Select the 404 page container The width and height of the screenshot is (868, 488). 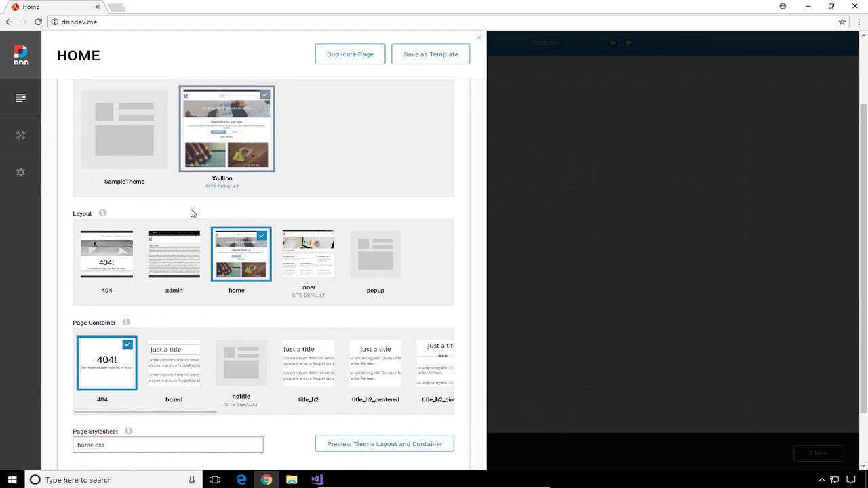point(106,363)
